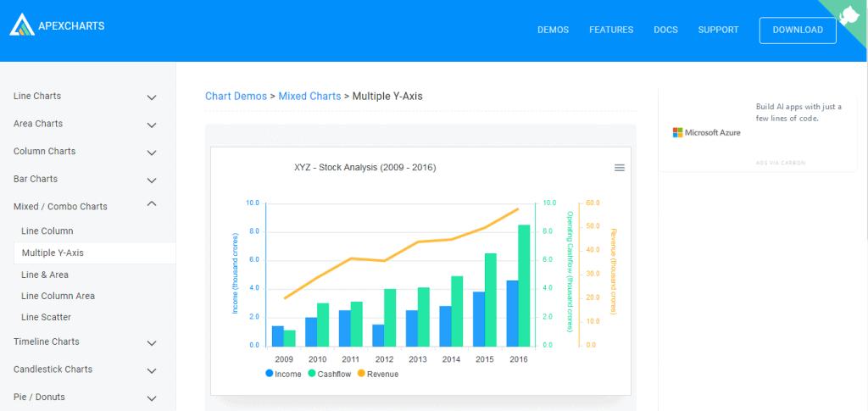
Task: Click the 2014 green Cashflow bar
Action: coord(457,312)
